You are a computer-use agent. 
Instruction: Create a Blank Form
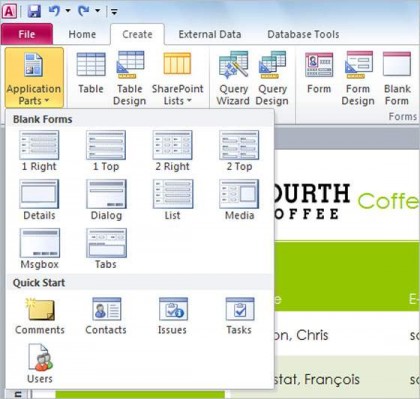(397, 77)
